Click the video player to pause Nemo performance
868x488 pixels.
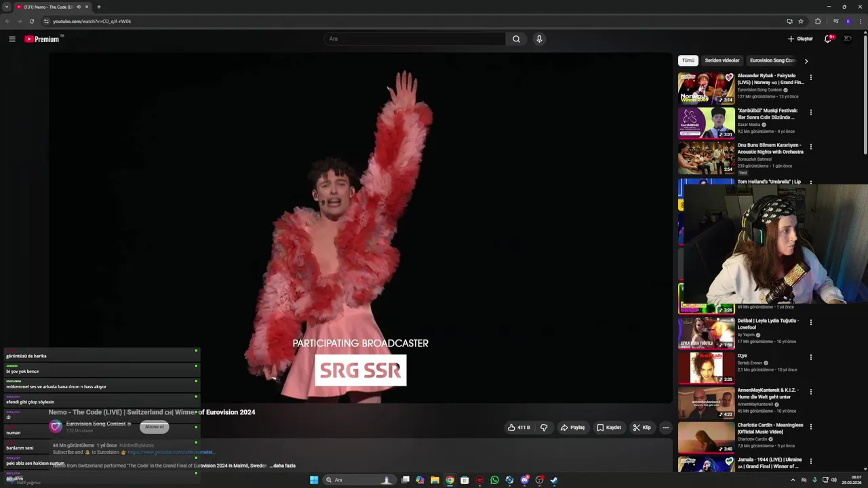pos(360,228)
